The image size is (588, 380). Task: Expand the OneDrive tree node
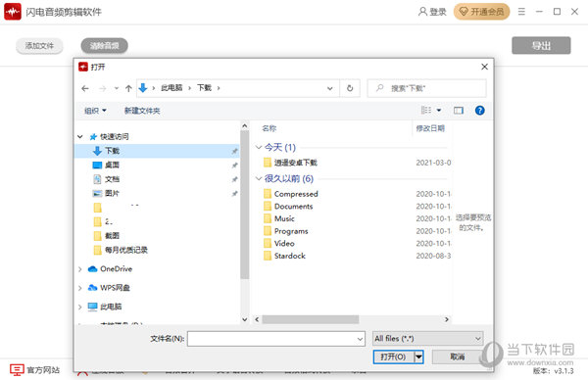[x=80, y=269]
